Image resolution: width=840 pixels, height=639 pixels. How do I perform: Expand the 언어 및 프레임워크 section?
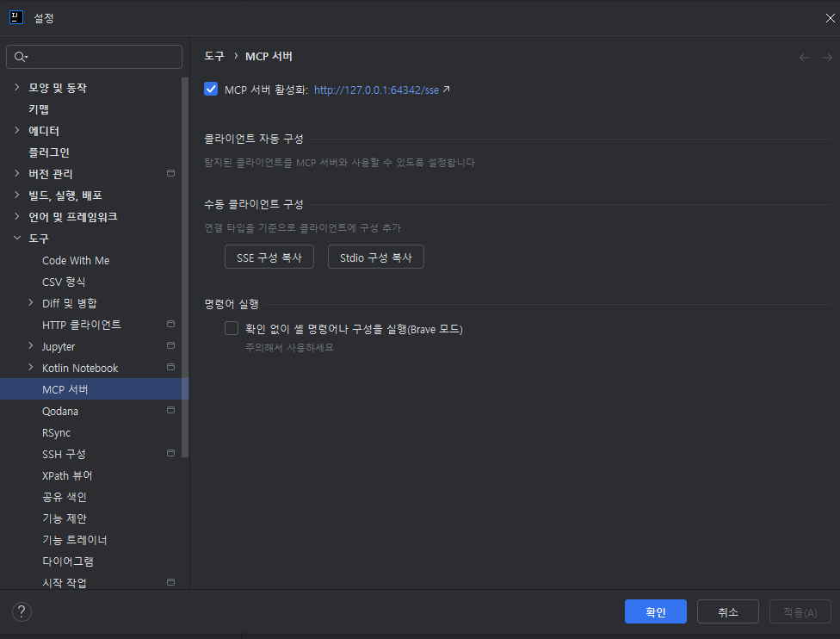(x=16, y=216)
